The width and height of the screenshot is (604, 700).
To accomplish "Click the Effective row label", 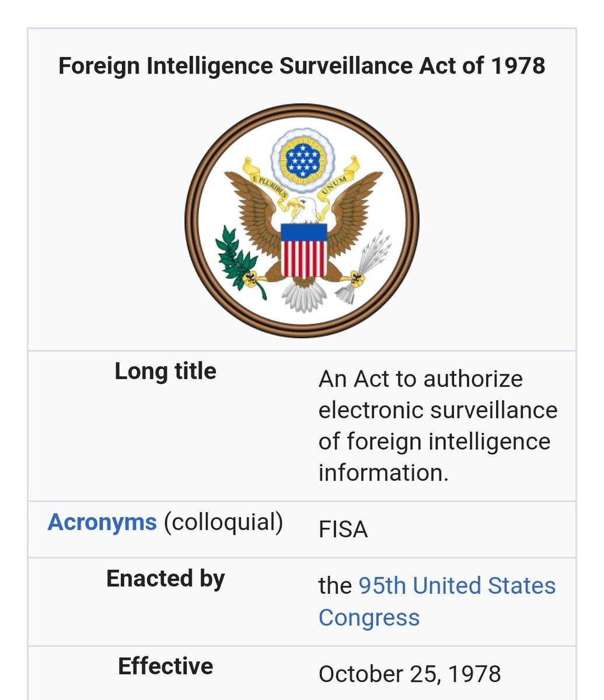I will click(x=165, y=666).
